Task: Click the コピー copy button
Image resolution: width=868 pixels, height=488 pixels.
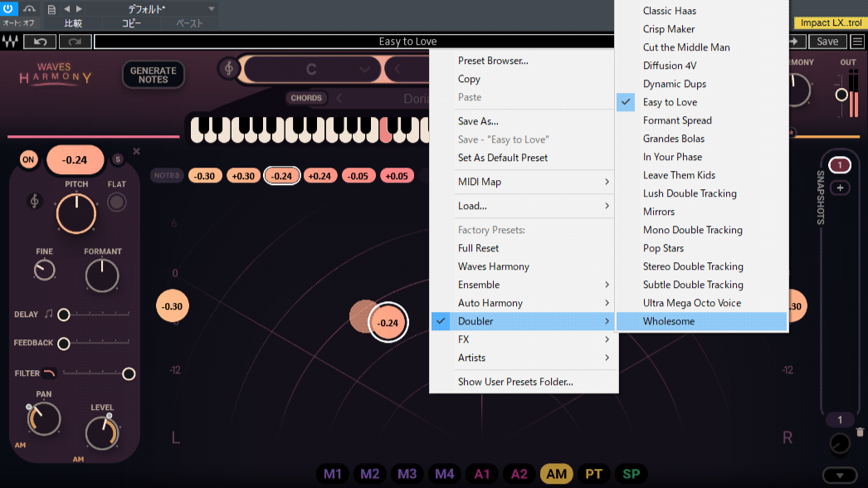Action: tap(132, 23)
